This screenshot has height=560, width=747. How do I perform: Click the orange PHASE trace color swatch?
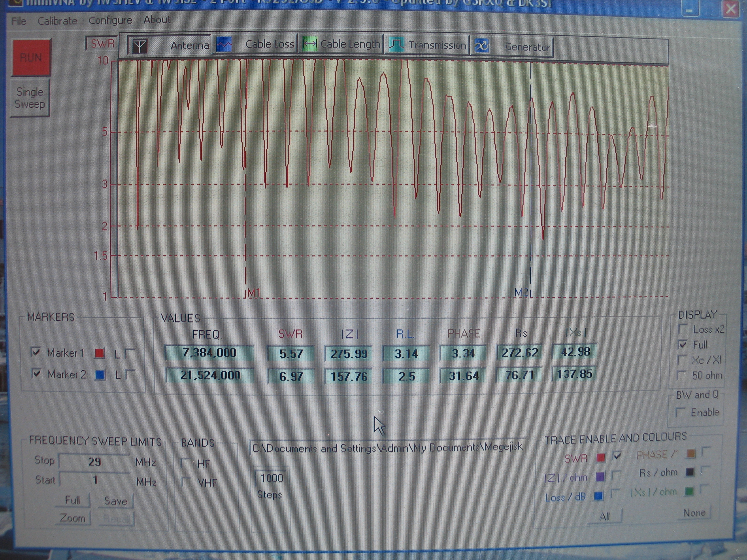[691, 454]
